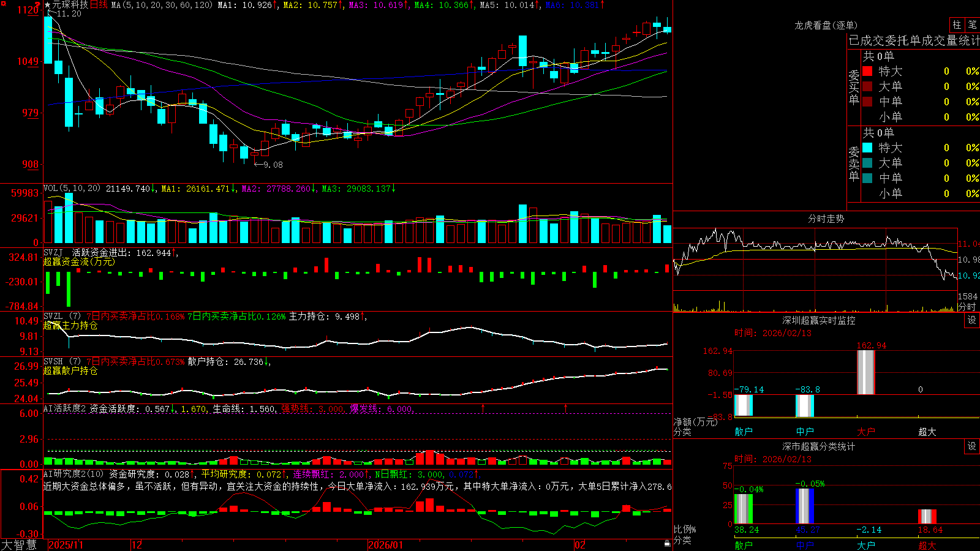This screenshot has width=980, height=551.
Task: Click the 超赢散户持仓 label
Action: click(70, 370)
